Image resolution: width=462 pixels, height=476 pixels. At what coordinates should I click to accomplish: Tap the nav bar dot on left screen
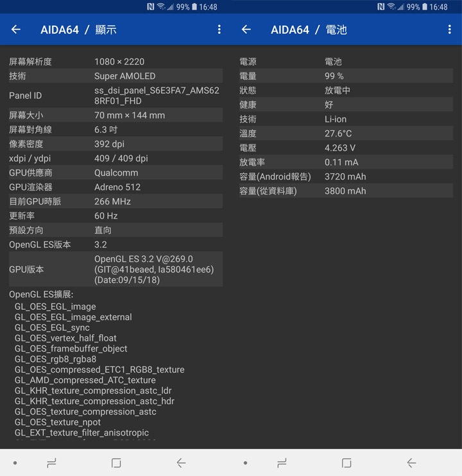15,463
